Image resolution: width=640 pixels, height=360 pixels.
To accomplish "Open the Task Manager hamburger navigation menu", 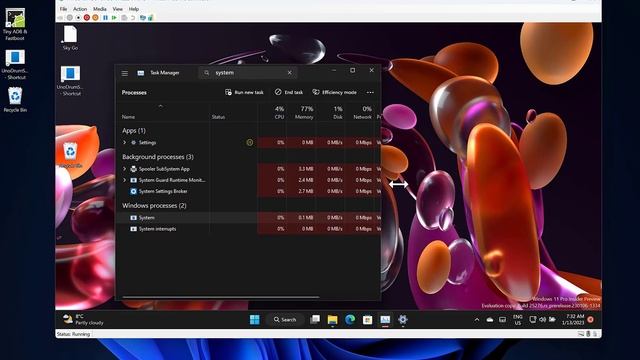I will [x=124, y=73].
